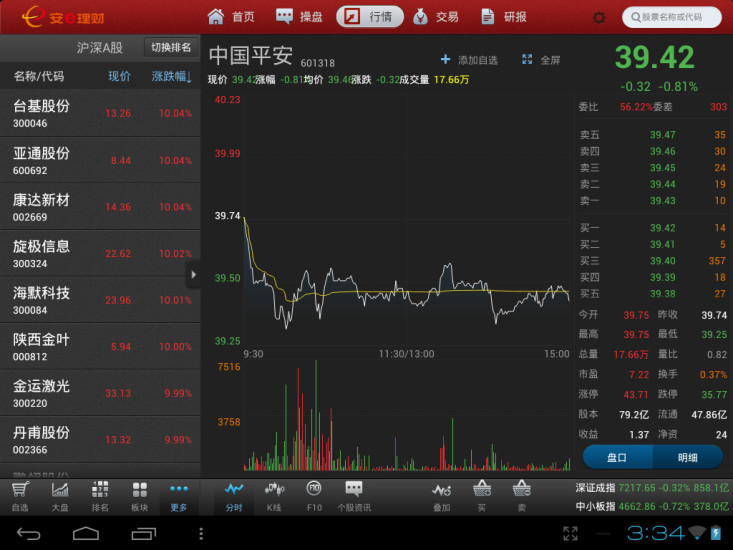Tap the 更多 more options icon
The width and height of the screenshot is (733, 550).
coord(179,496)
